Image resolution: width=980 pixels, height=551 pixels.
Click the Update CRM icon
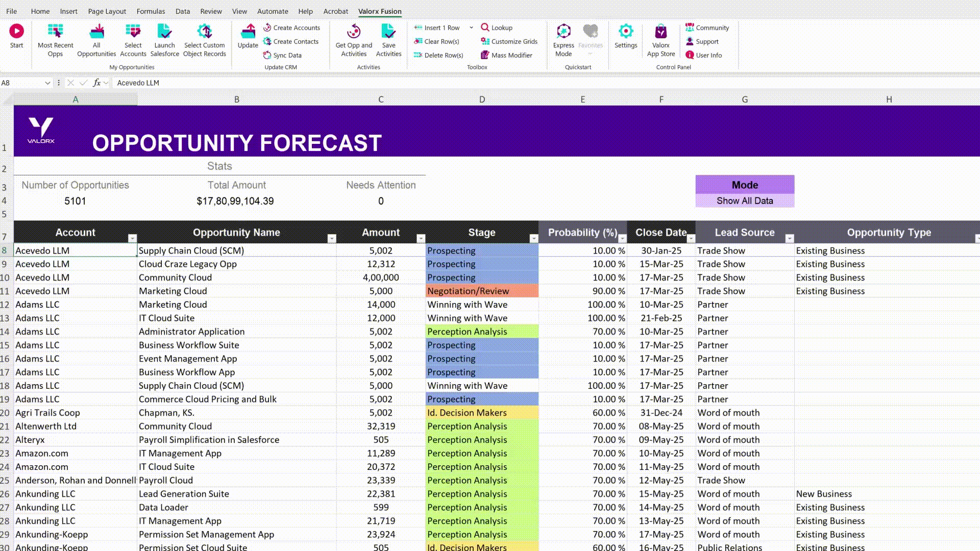click(248, 32)
